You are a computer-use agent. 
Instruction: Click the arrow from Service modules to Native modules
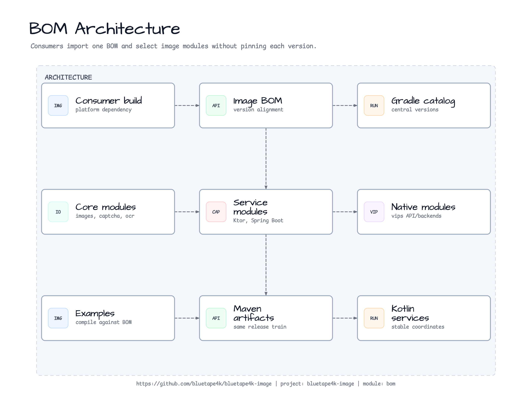pos(345,212)
